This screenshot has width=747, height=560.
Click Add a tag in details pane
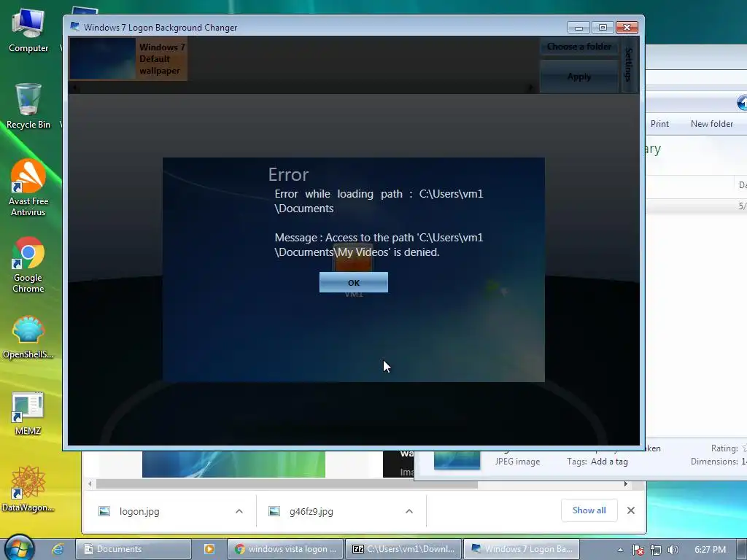(x=609, y=462)
